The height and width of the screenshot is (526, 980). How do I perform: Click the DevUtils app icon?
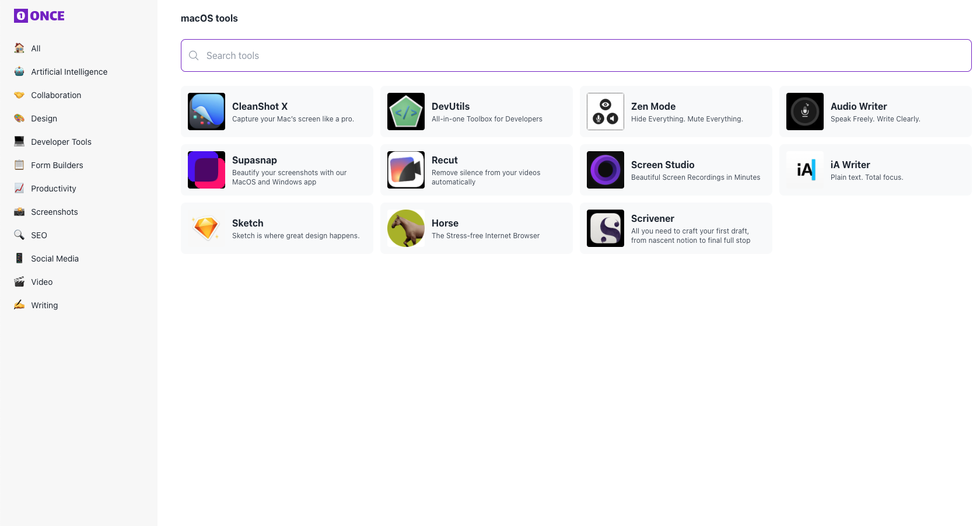pyautogui.click(x=406, y=112)
